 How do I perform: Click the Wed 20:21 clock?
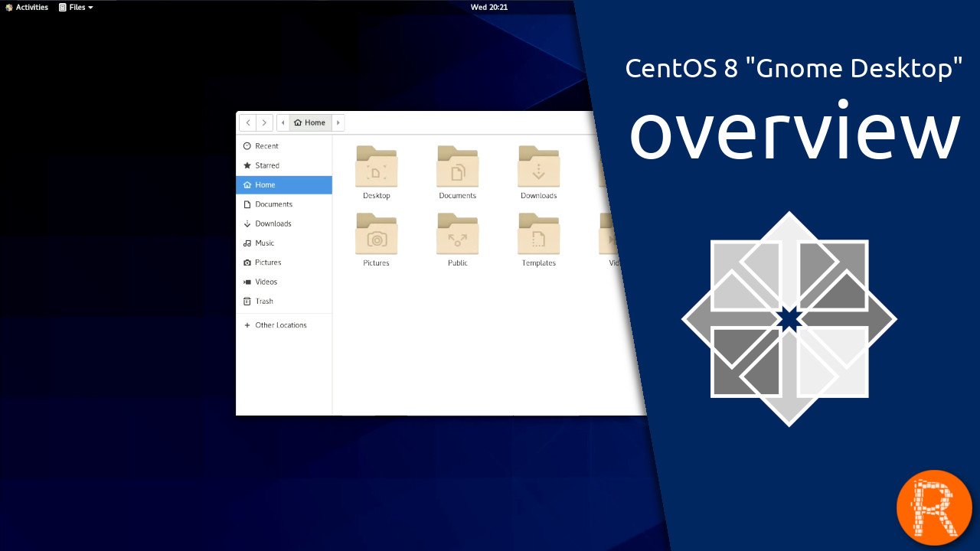[489, 7]
